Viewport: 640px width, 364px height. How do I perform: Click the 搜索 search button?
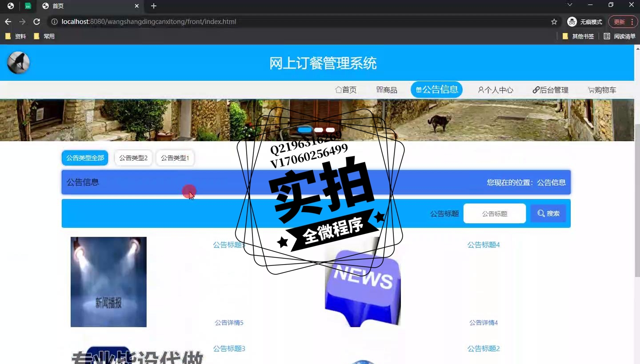point(548,214)
